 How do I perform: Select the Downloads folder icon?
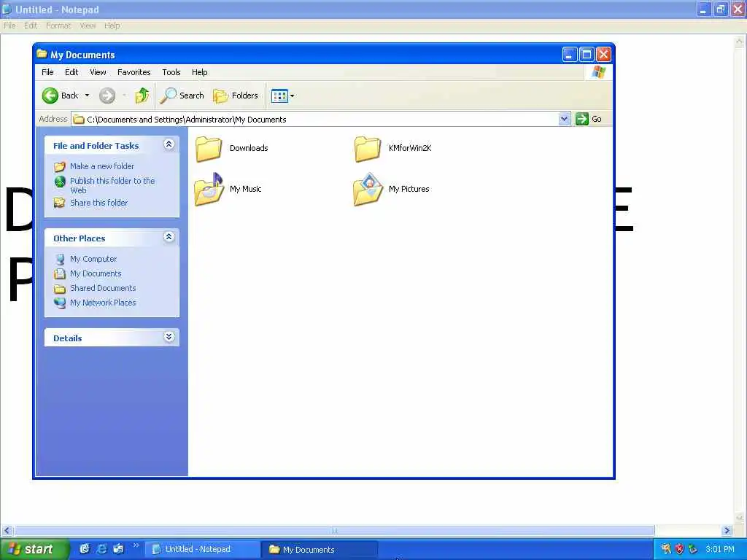[209, 149]
